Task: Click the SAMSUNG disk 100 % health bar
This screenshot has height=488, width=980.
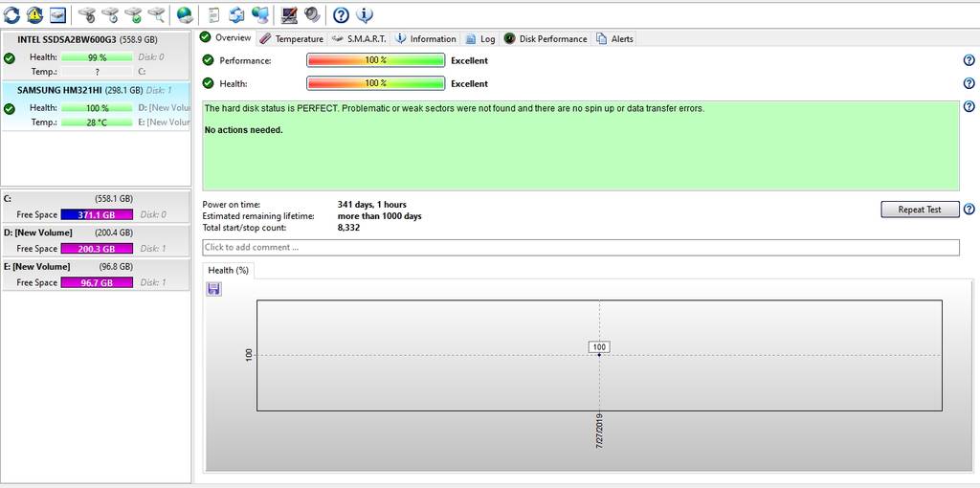Action: (97, 107)
